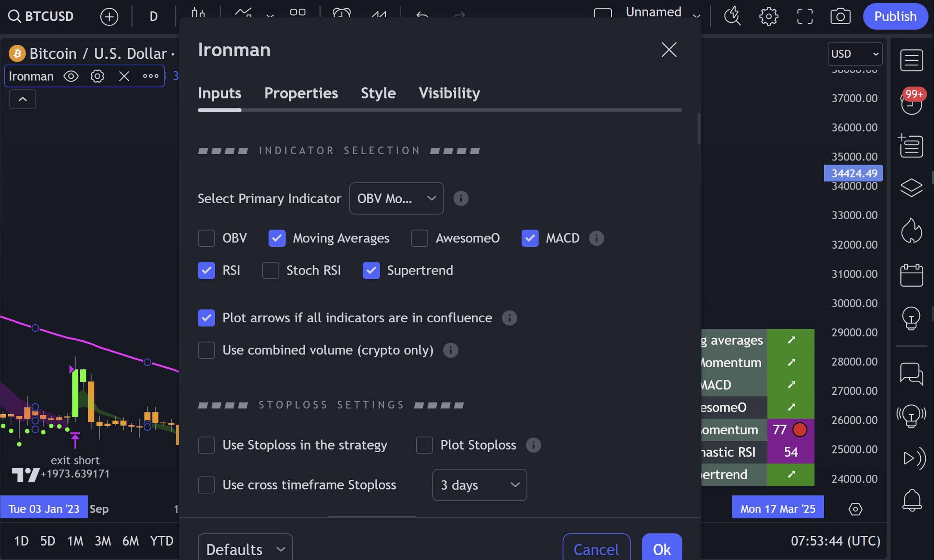This screenshot has width=934, height=560.
Task: Switch to the Visibility tab
Action: [449, 93]
